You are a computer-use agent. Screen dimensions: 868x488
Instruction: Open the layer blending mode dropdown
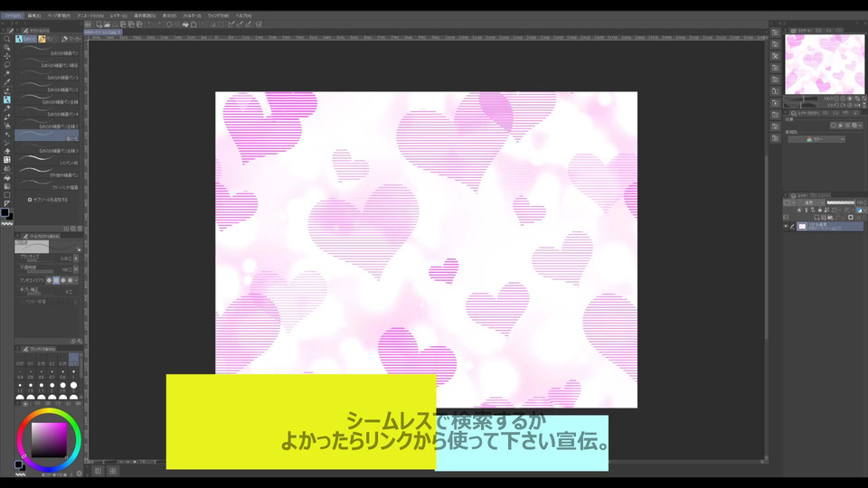tap(813, 202)
